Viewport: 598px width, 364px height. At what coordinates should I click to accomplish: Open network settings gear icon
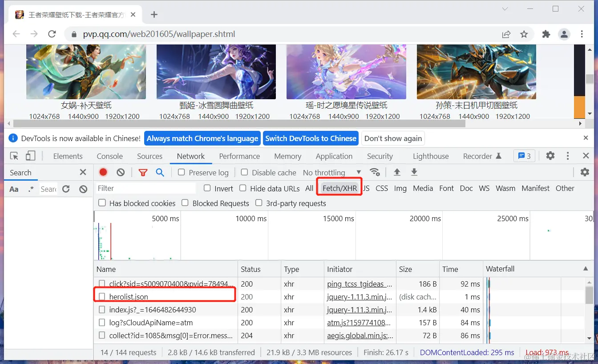(x=585, y=172)
